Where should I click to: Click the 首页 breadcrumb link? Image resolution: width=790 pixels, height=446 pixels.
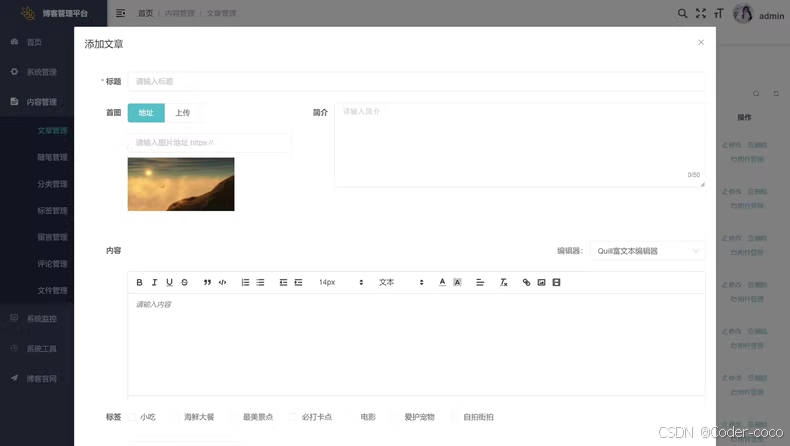point(146,13)
